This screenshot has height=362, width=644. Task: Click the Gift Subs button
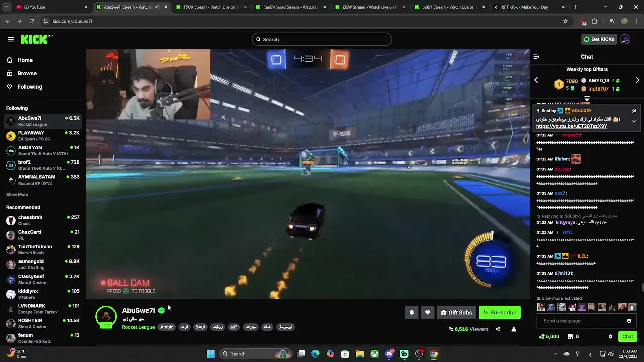tap(456, 312)
